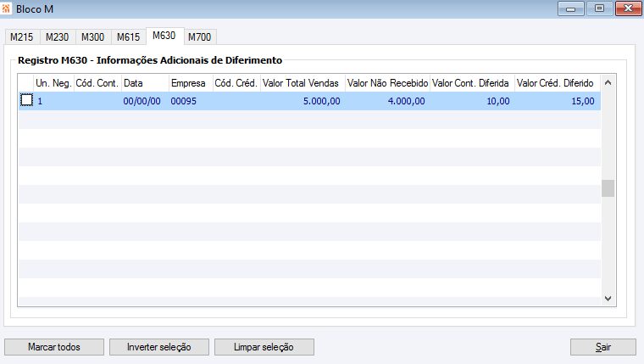Click the Valor Não Recebido header
Viewport: 644px width, 364px height.
(x=388, y=83)
